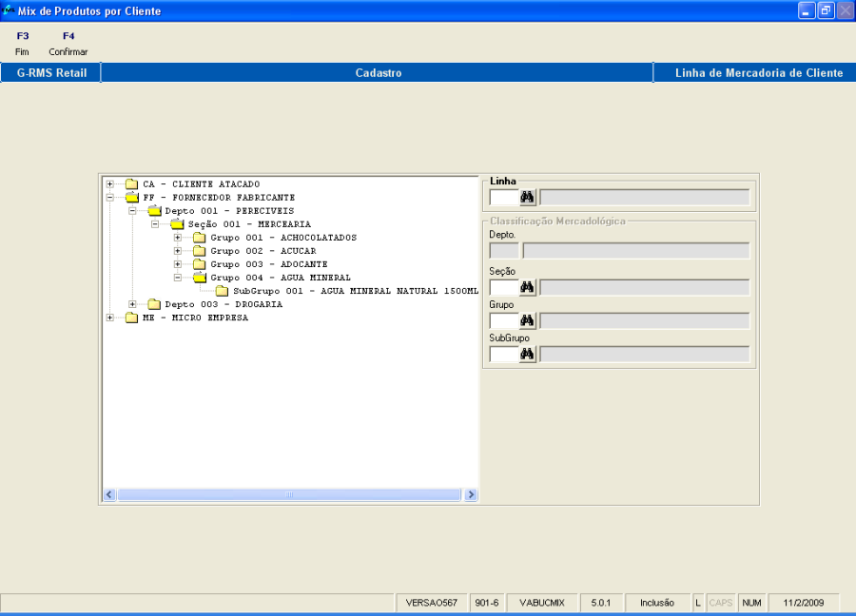
Task: Click the tree's horizontal scrollbar right arrow
Action: [472, 494]
